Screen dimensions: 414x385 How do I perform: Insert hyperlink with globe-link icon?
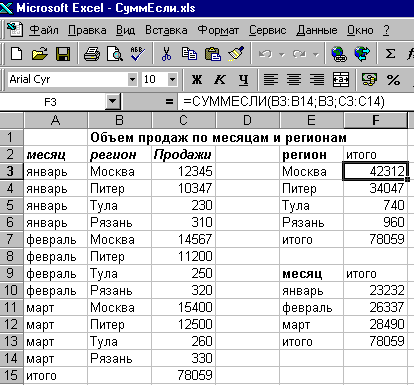pos(339,53)
